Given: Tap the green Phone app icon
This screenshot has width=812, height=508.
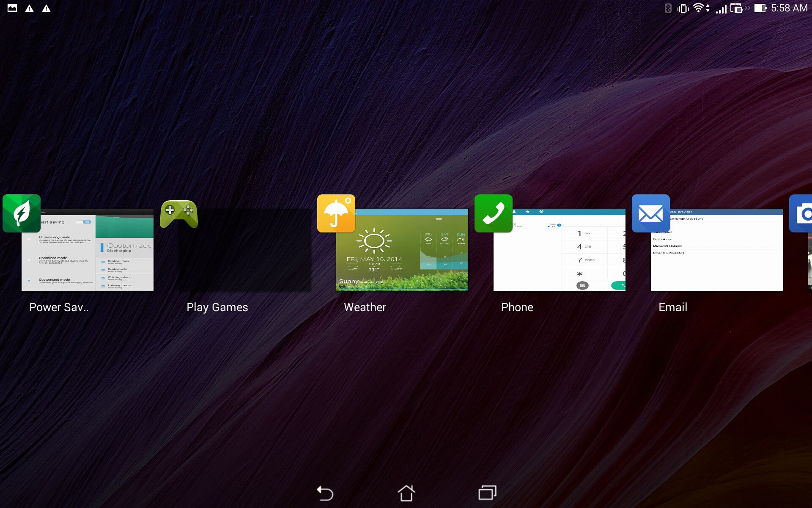Looking at the screenshot, I should coord(494,213).
